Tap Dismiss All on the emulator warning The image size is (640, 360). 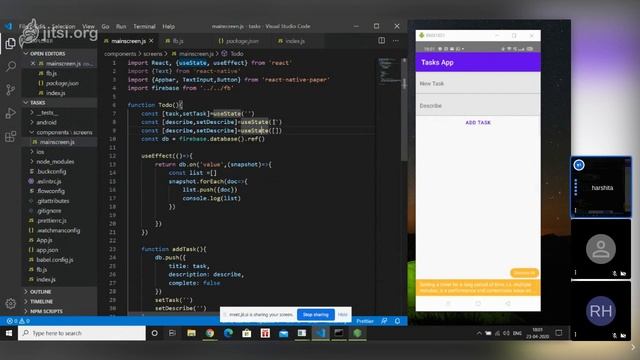click(x=524, y=273)
